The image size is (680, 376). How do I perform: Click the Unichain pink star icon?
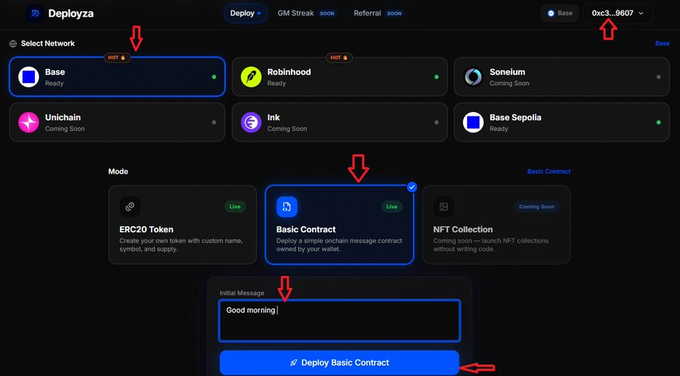pos(29,122)
